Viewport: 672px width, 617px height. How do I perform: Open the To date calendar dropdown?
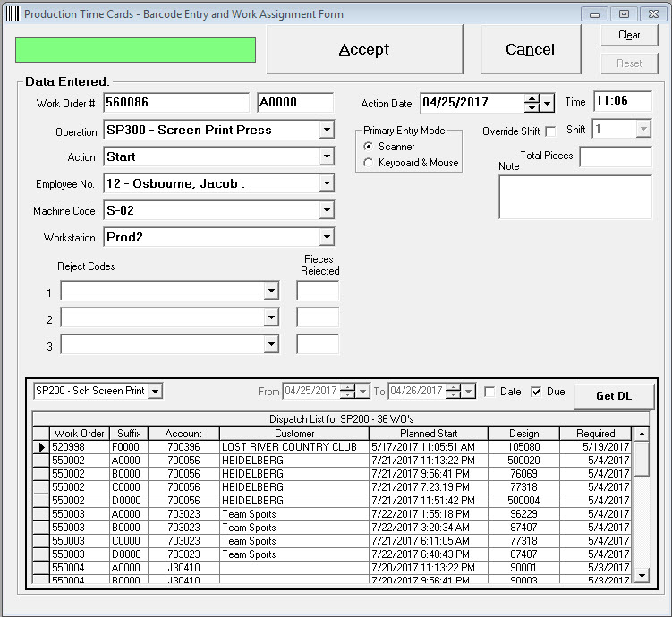pyautogui.click(x=468, y=391)
